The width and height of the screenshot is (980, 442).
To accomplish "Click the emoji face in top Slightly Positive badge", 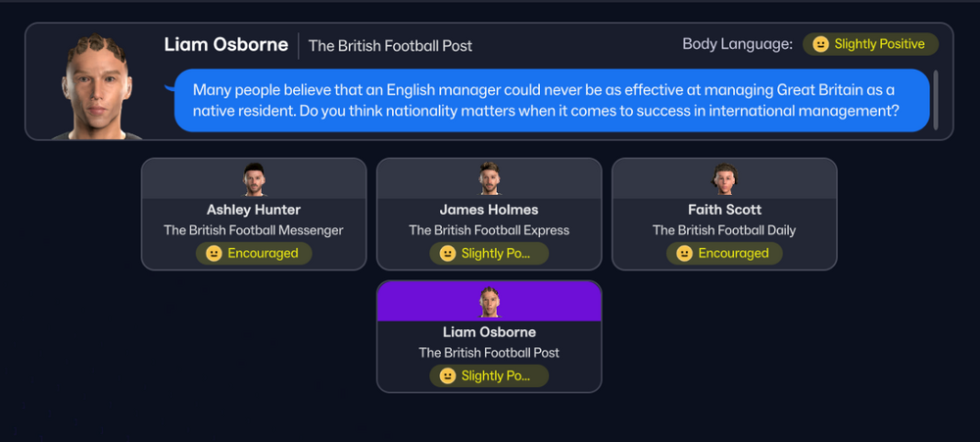I will click(x=820, y=44).
